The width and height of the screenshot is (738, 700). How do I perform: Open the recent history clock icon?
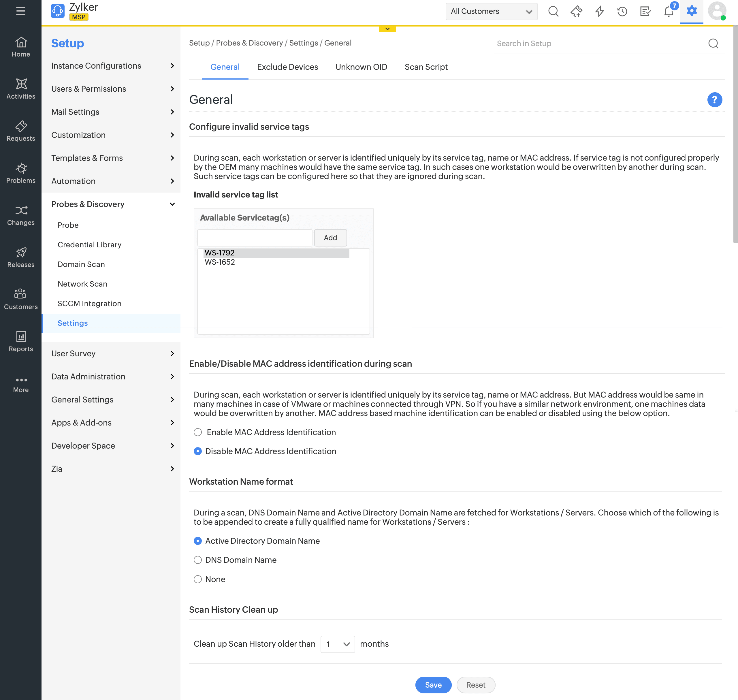click(622, 11)
